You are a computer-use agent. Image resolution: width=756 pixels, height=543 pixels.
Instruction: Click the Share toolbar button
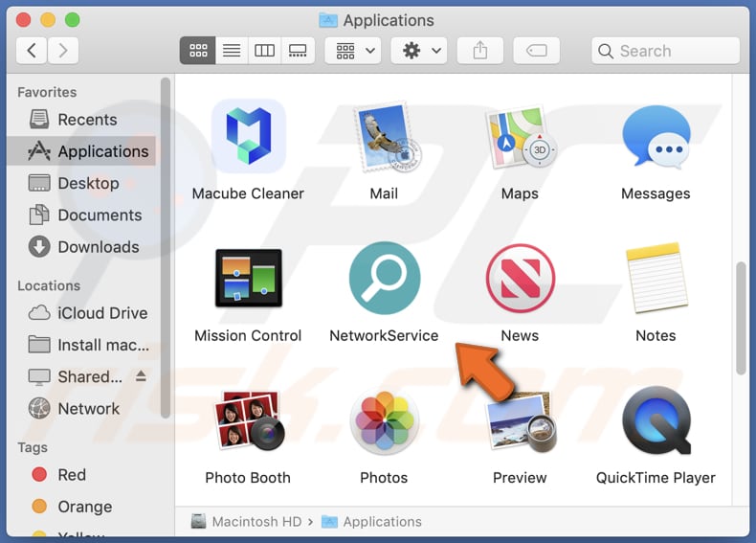click(x=480, y=50)
